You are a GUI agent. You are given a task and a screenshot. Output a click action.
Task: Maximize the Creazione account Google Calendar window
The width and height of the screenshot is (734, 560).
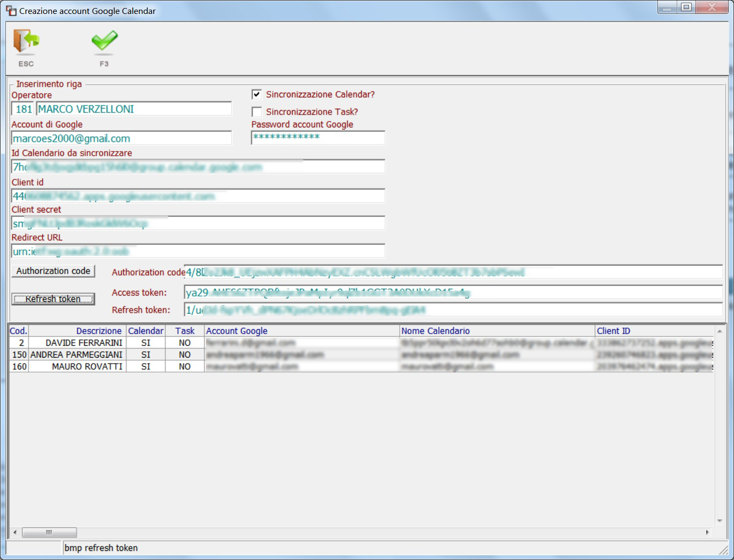686,7
